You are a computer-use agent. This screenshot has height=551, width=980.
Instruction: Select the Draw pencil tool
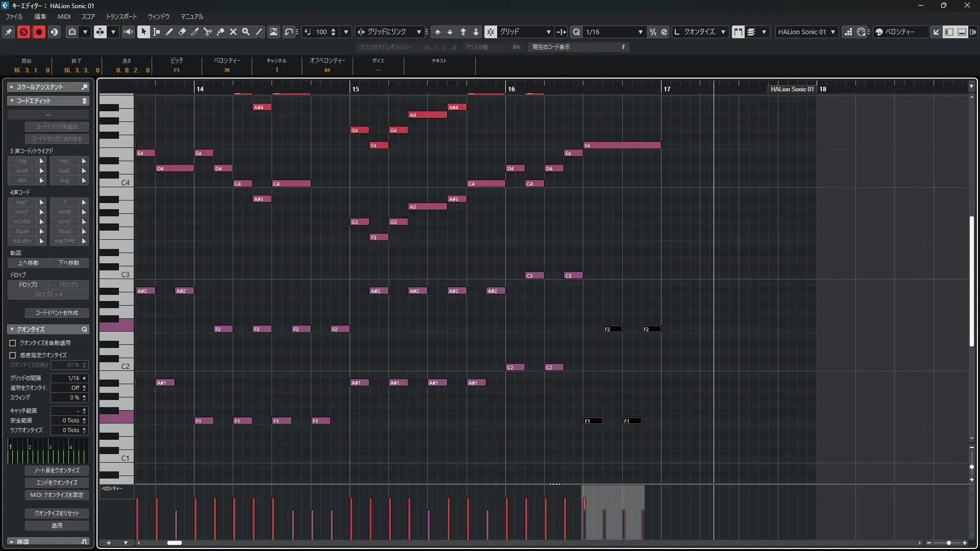click(x=169, y=32)
